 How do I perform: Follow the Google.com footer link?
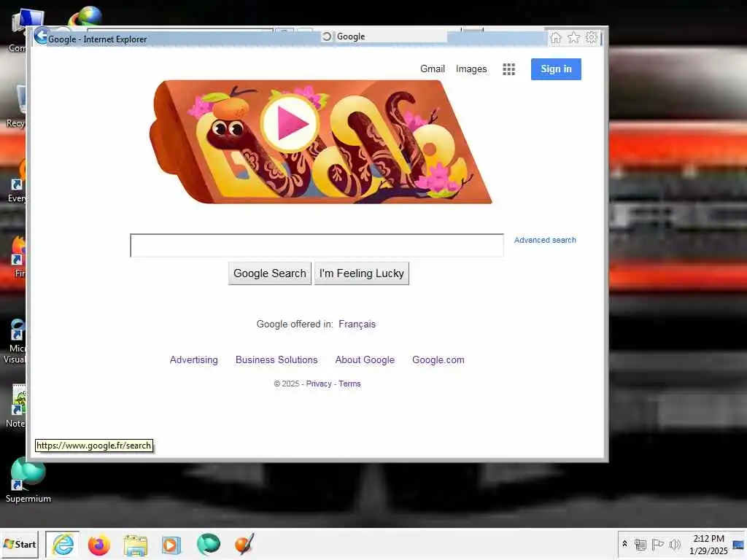pos(438,360)
